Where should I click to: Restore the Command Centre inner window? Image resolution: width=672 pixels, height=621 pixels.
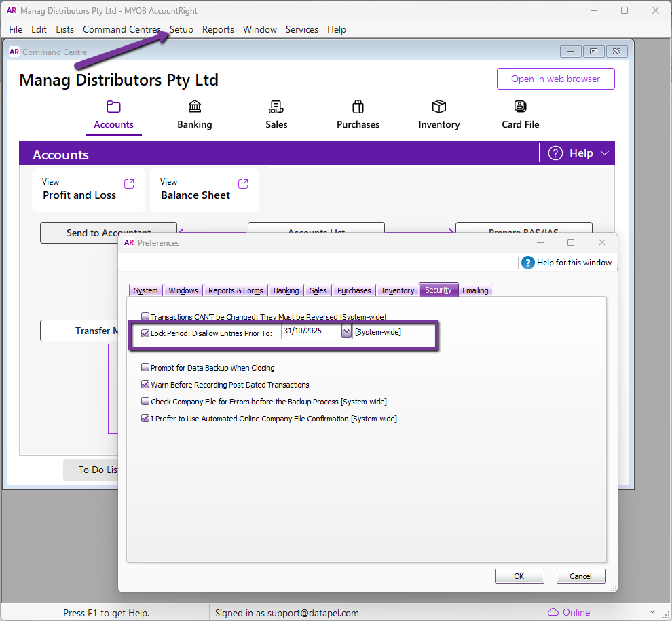click(593, 52)
